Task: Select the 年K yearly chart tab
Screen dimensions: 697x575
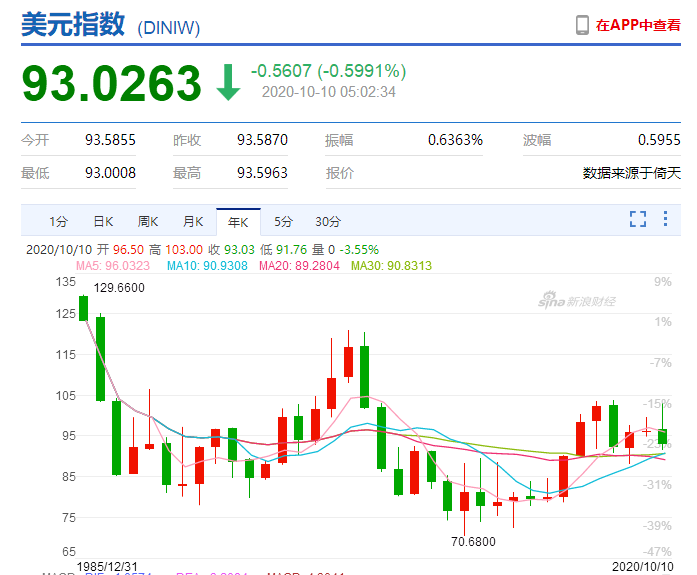Action: 238,222
